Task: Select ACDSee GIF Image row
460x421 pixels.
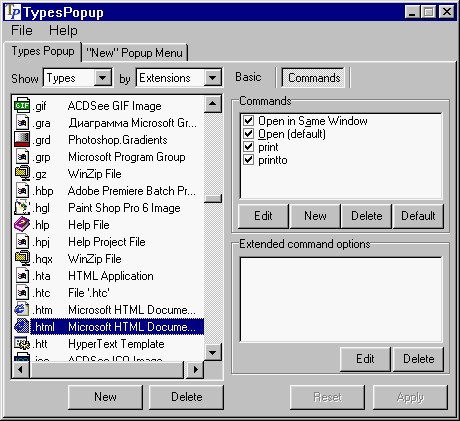Action: [108, 106]
